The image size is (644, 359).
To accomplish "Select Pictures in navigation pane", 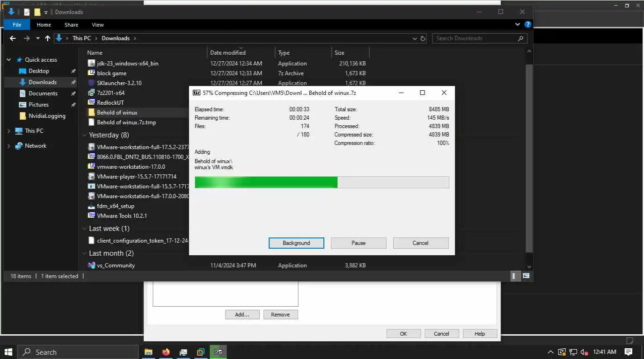I will click(x=38, y=105).
